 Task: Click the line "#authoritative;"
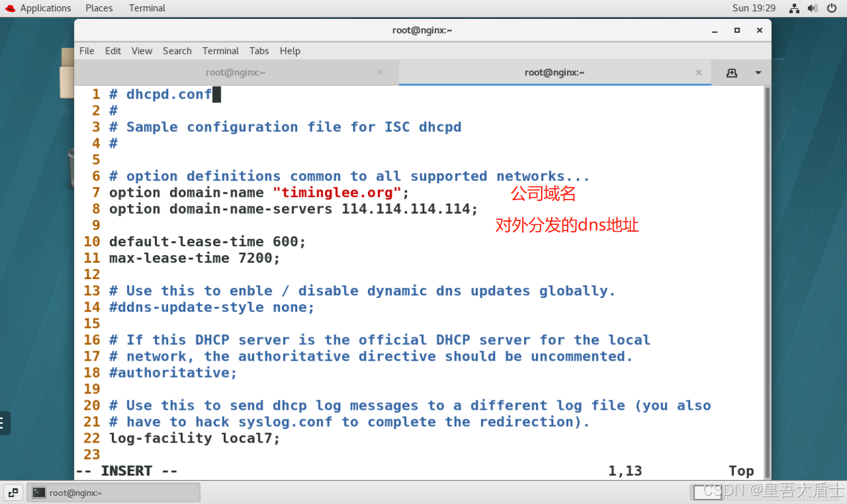pos(173,373)
